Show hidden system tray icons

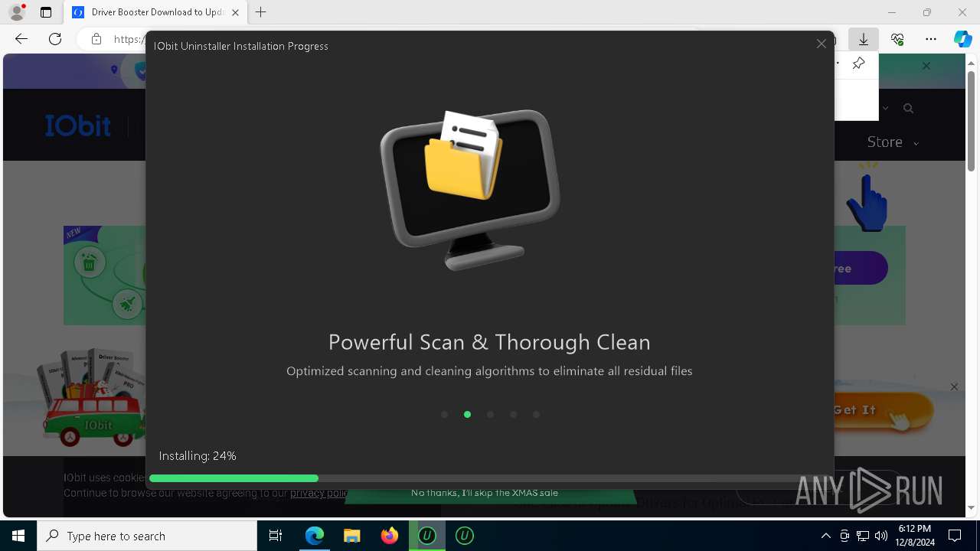click(825, 536)
